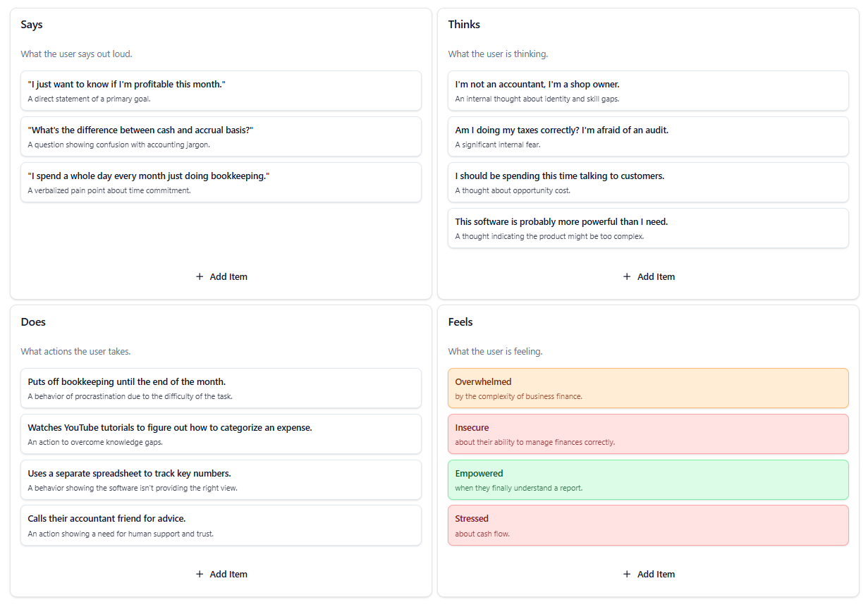Screen dimensions: 868x607
Task: Click the plus icon under the Thinks list
Action: pyautogui.click(x=627, y=277)
